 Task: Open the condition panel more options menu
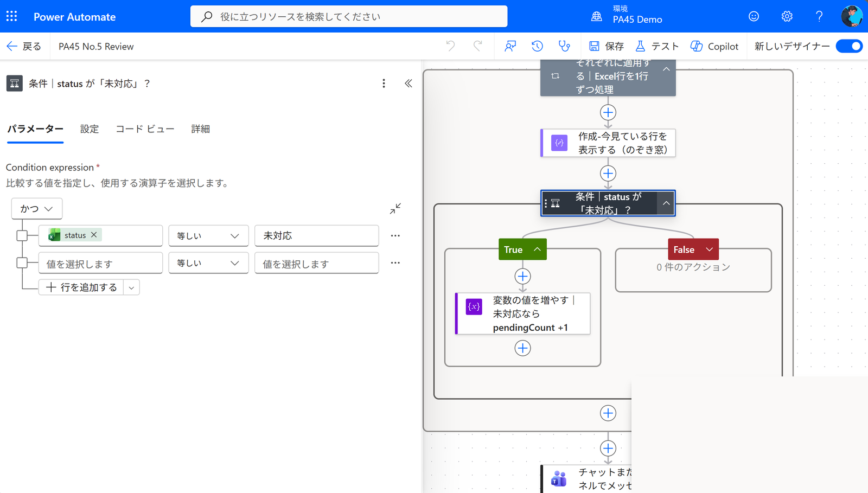point(384,83)
